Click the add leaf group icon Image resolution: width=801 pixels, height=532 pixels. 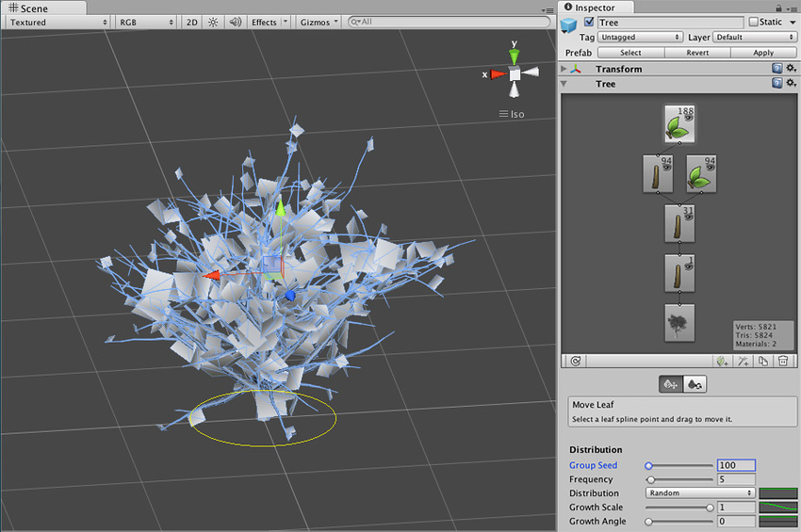click(722, 361)
